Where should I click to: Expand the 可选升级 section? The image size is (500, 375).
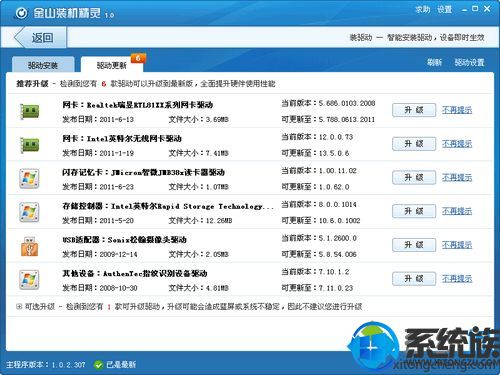(x=19, y=307)
